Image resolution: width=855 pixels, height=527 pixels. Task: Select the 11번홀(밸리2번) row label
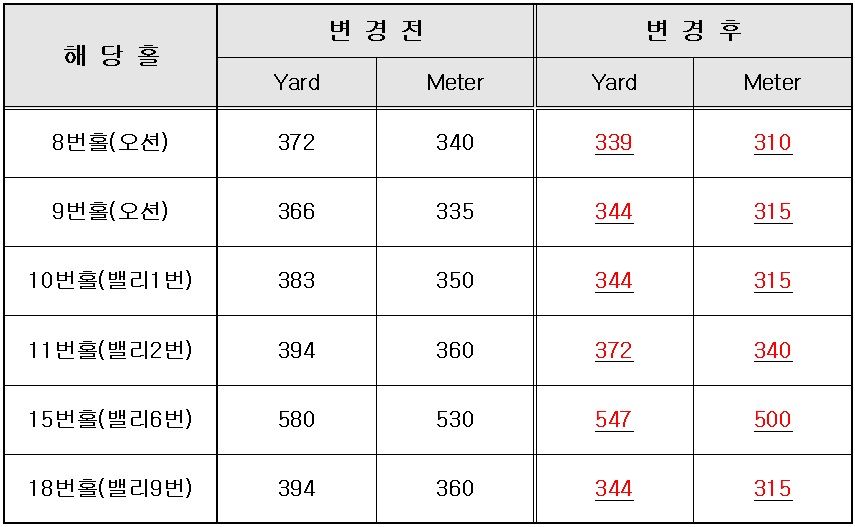coord(110,350)
